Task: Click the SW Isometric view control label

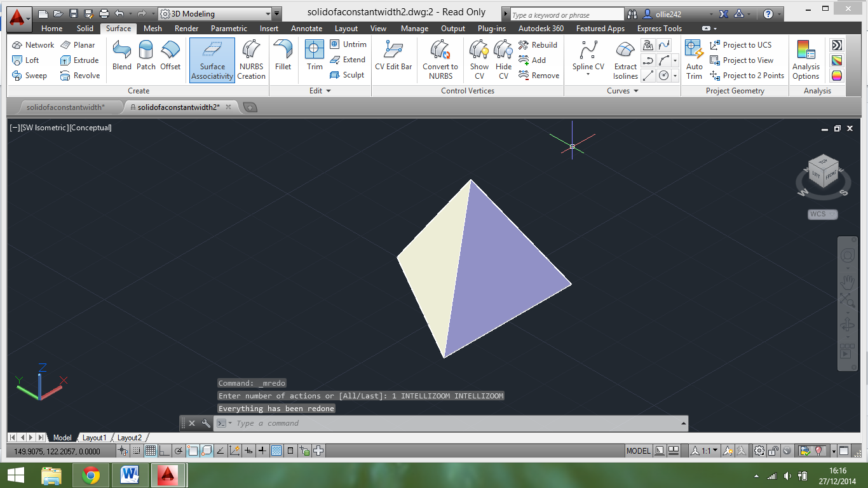Action: pos(44,128)
